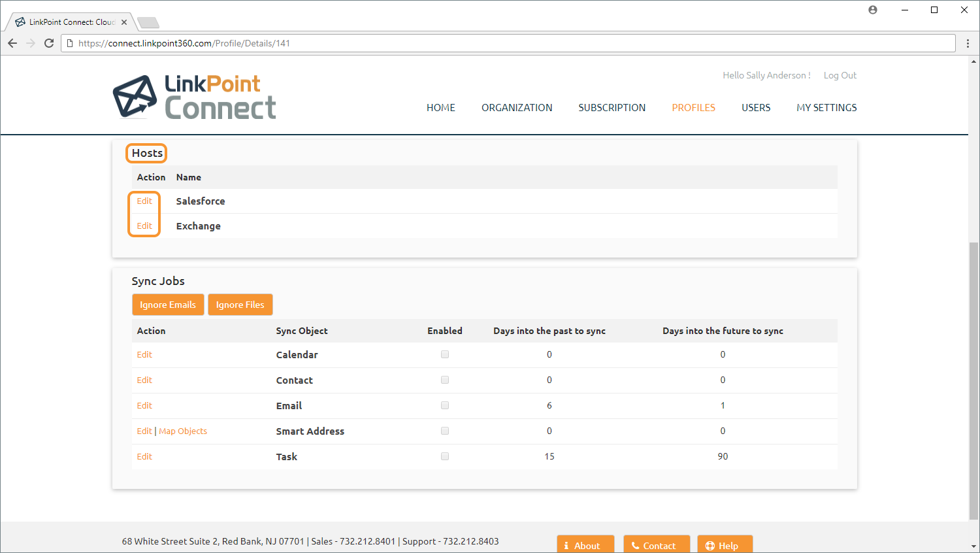Open a new browser tab
The width and height of the screenshot is (980, 553).
tap(148, 23)
